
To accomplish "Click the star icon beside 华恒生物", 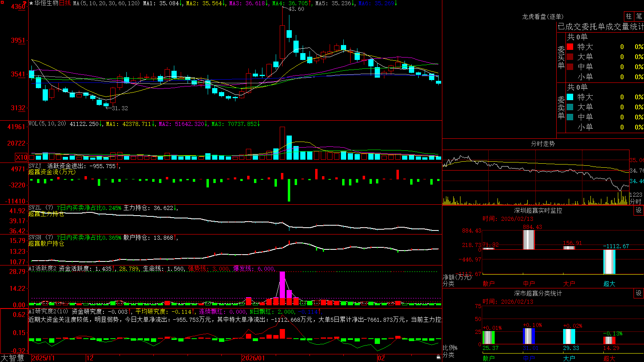I will (x=31, y=3).
